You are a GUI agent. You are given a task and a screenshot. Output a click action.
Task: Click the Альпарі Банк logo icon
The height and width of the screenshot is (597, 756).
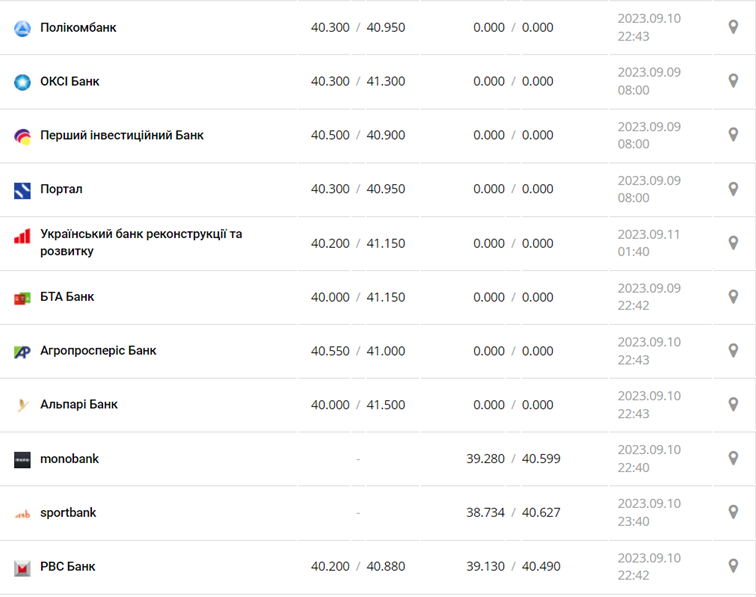(22, 406)
